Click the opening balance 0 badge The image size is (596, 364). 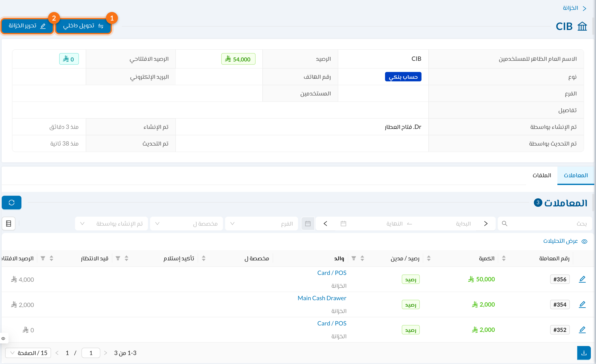pos(69,59)
